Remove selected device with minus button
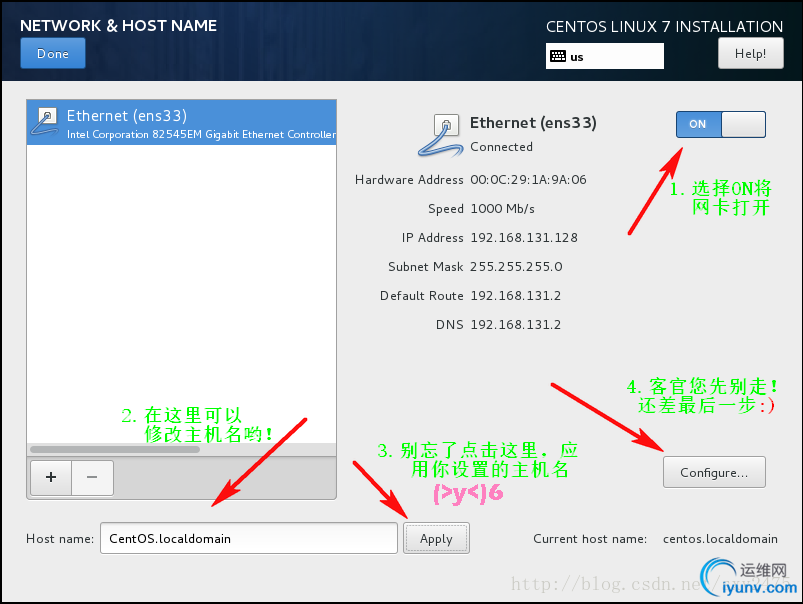 [x=92, y=477]
